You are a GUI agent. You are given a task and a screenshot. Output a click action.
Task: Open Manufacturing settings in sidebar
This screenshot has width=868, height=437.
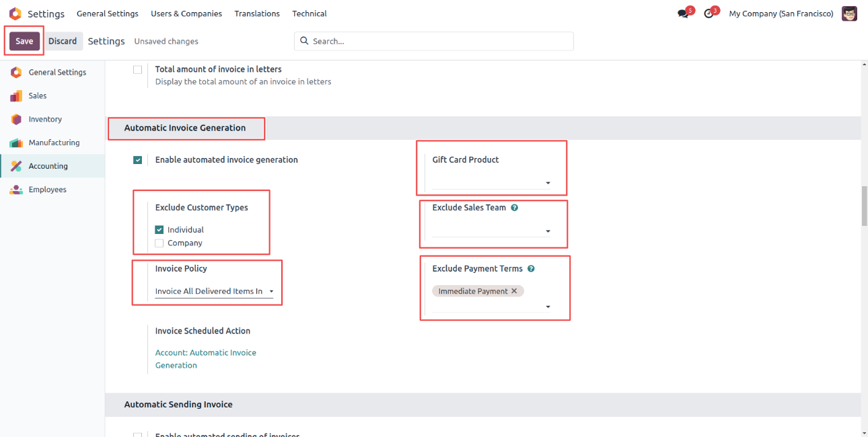point(54,143)
